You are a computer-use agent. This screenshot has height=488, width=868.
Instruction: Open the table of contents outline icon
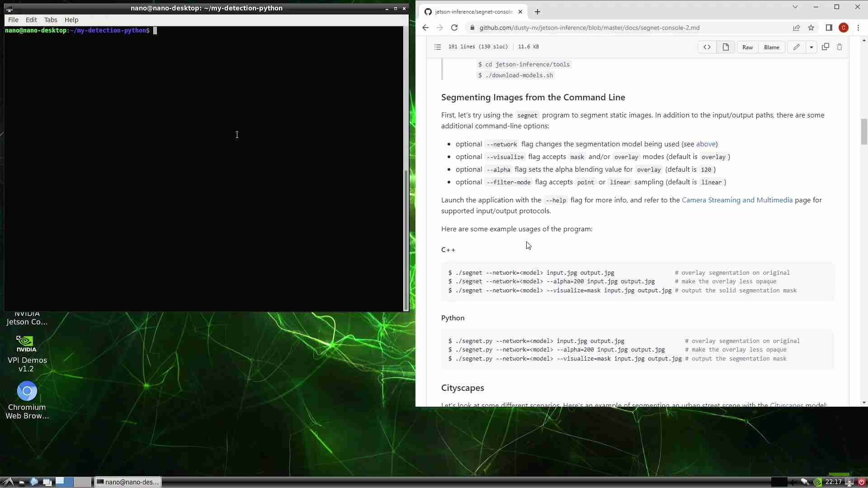(437, 47)
